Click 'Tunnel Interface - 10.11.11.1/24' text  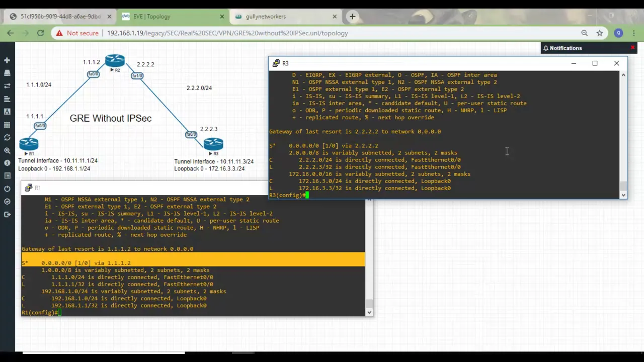click(58, 160)
